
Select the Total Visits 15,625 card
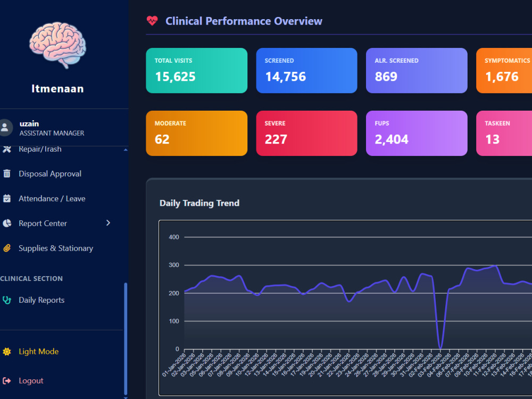[x=196, y=71]
